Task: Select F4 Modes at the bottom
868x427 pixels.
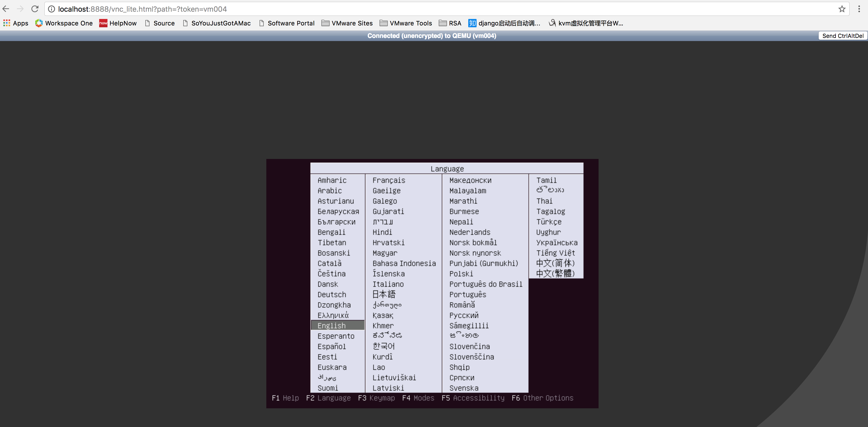Action: (418, 398)
